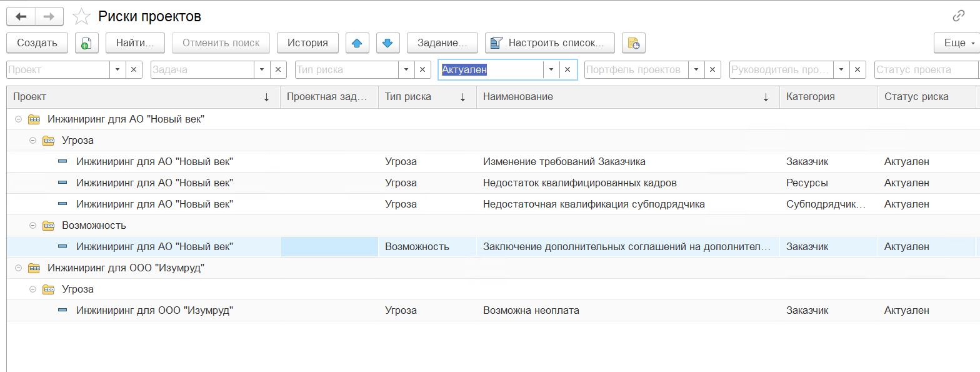Viewport: 980px width, 372px height.
Task: Click the blue move up arrow
Action: (357, 43)
